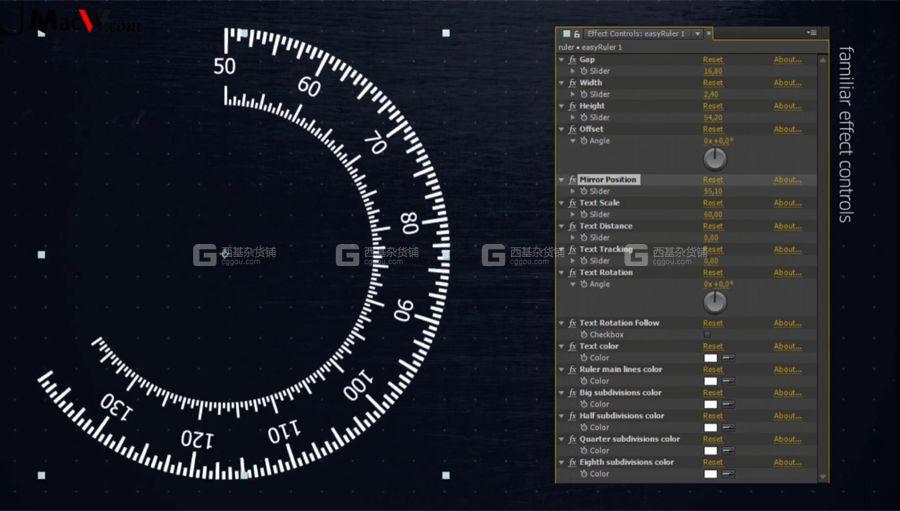Click the eyedropper for Ruler main lines color
The image size is (900, 511).
tap(728, 381)
